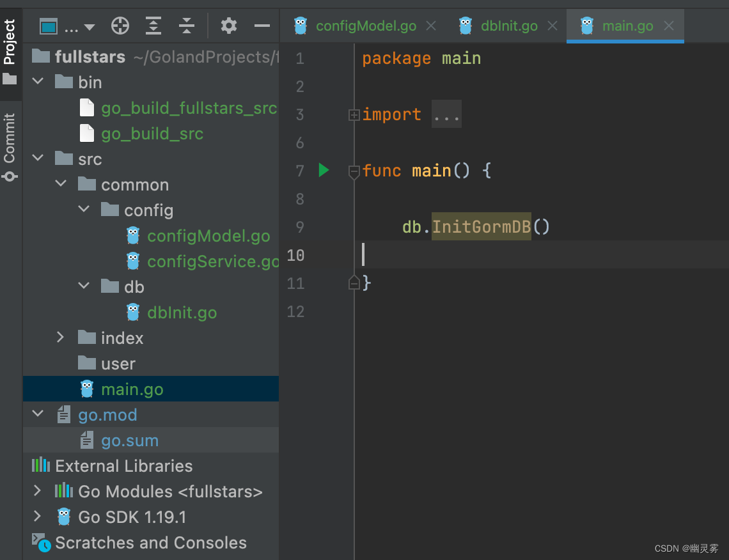This screenshot has height=560, width=729.
Task: Click the fold end marker at line 11
Action: click(x=354, y=283)
